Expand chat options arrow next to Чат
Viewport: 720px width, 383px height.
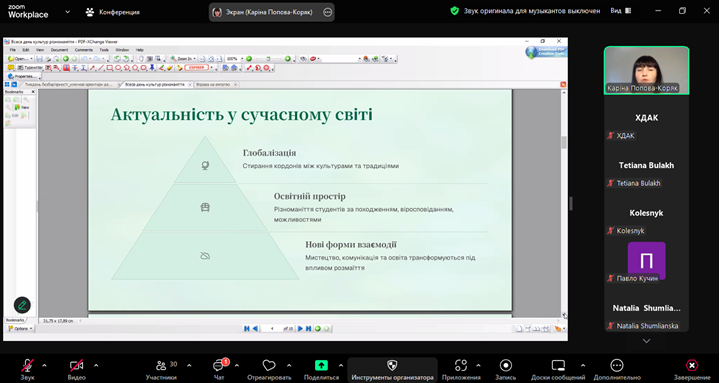tap(237, 366)
